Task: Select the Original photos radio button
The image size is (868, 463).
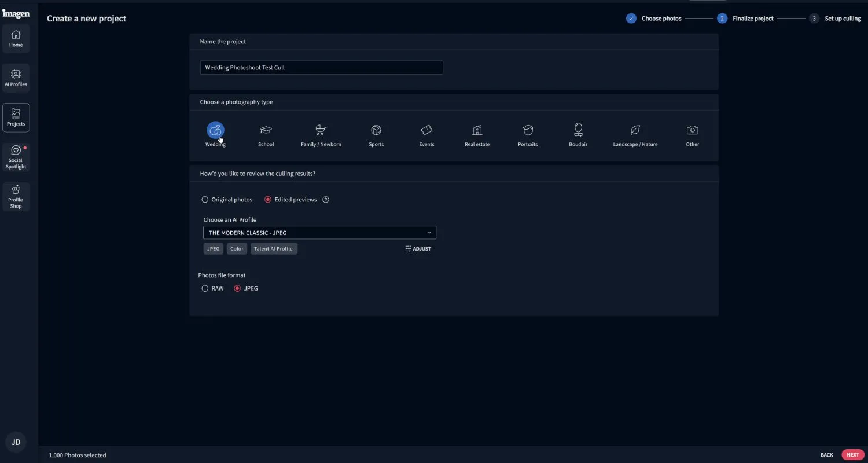Action: click(x=205, y=200)
